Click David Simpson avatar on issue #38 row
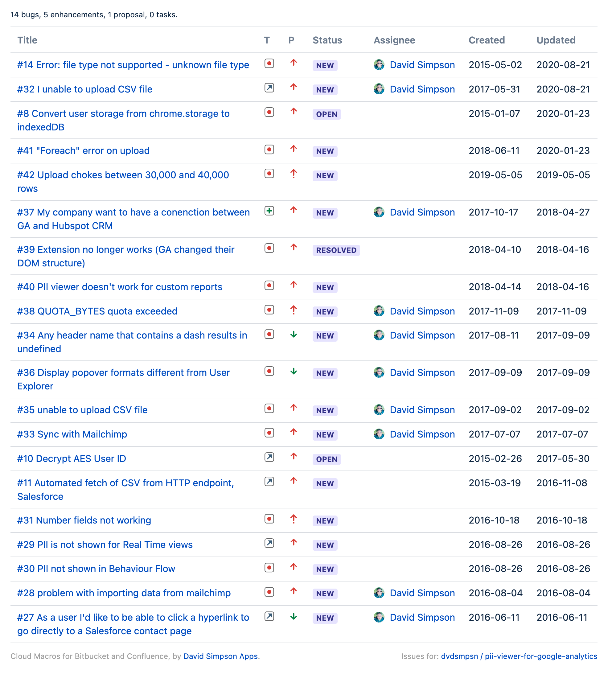Viewport: 616px width, 674px height. 379,311
